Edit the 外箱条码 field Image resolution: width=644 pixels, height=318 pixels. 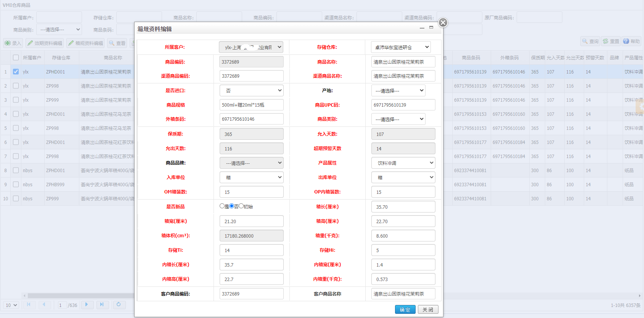(x=251, y=119)
